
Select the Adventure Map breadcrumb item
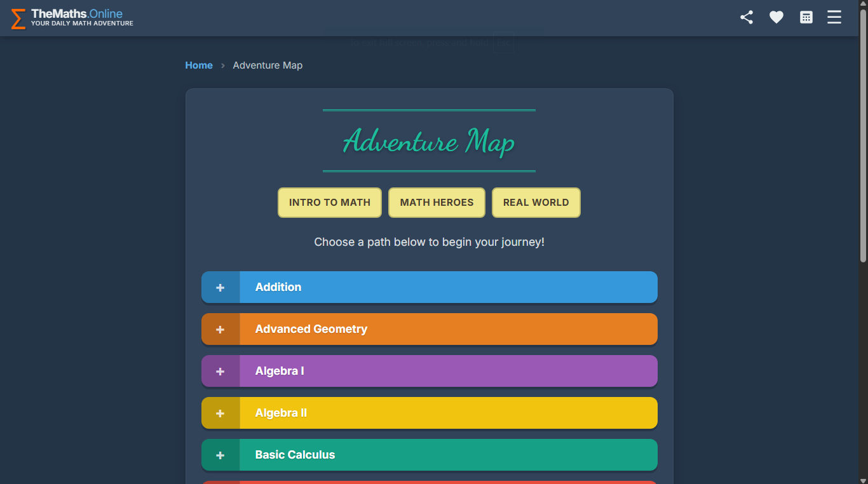coord(268,65)
